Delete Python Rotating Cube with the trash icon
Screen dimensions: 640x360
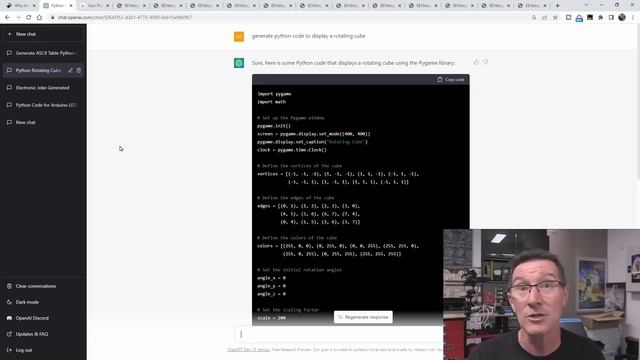click(x=79, y=71)
